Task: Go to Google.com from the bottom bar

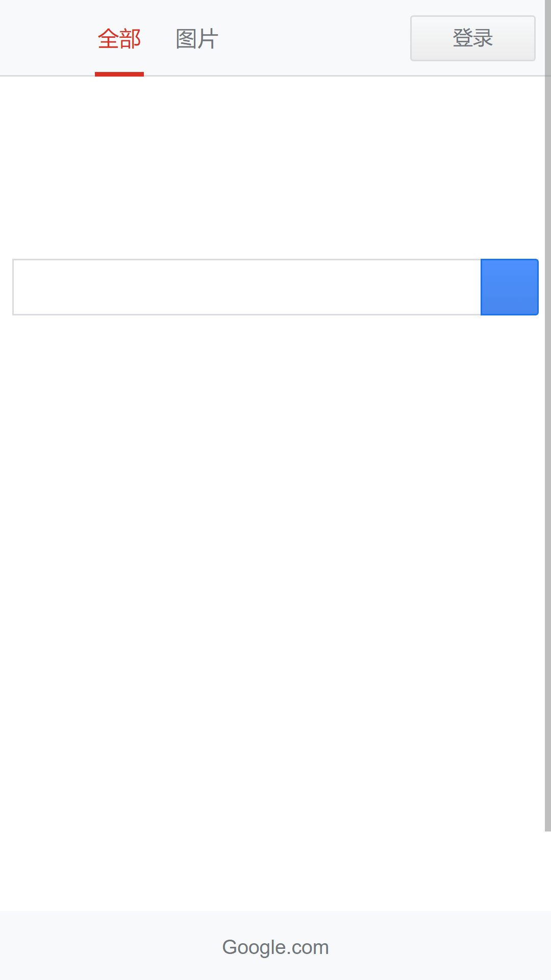Action: point(275,947)
